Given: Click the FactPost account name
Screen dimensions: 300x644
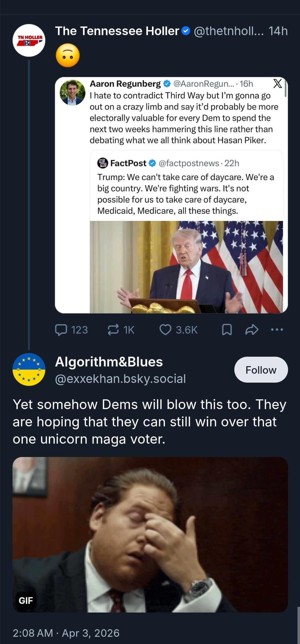Looking at the screenshot, I should point(128,163).
